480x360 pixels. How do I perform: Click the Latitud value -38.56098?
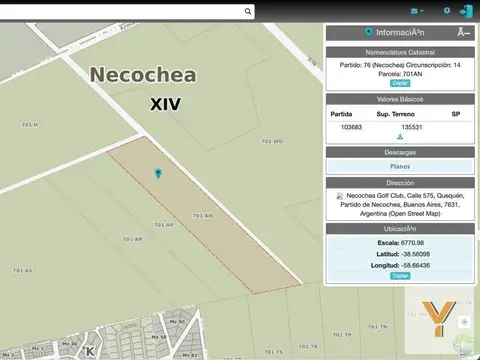[x=416, y=254]
